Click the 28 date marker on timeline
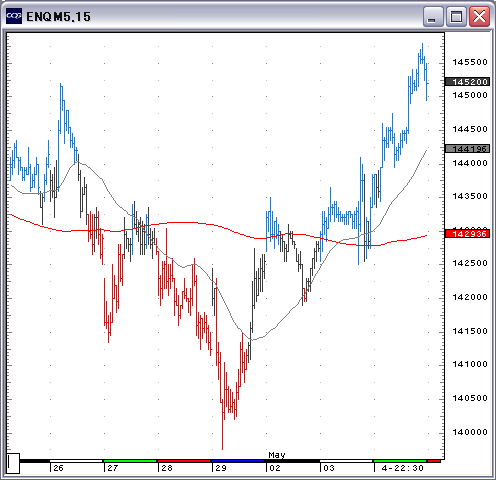 167,468
